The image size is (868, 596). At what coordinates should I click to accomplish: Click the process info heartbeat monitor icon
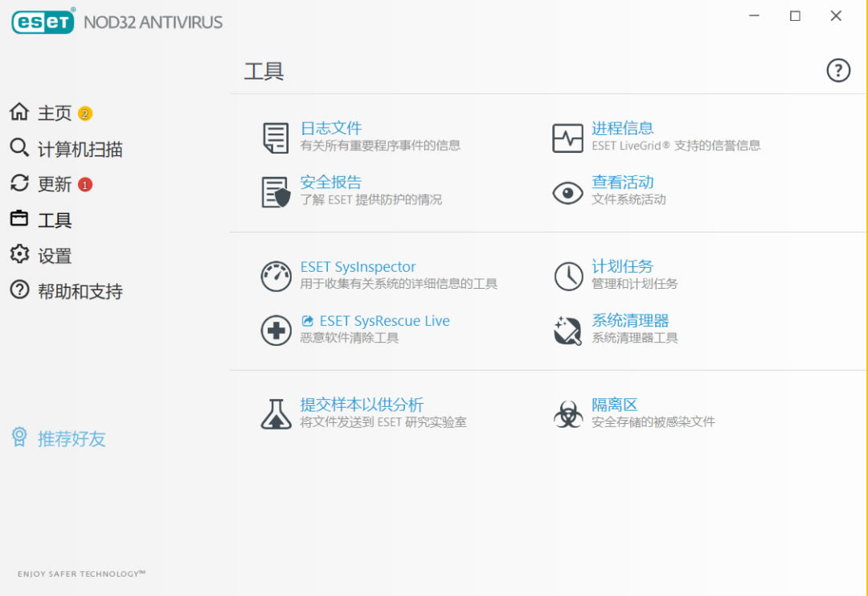567,138
